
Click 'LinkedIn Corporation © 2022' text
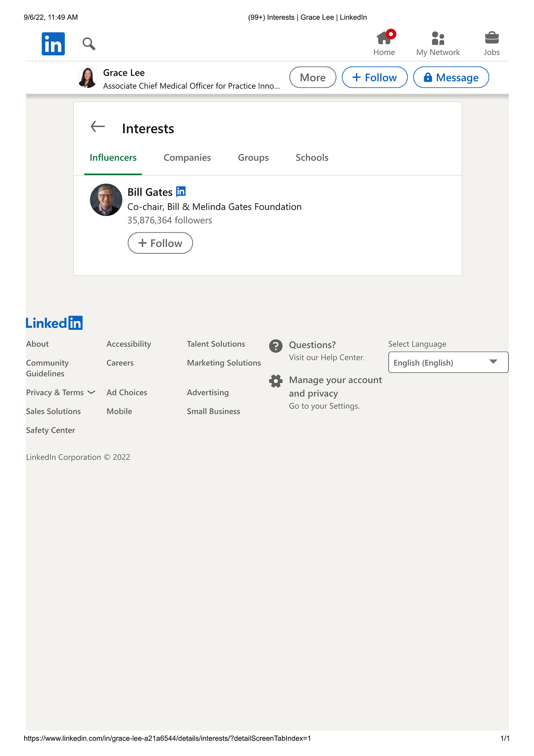78,457
